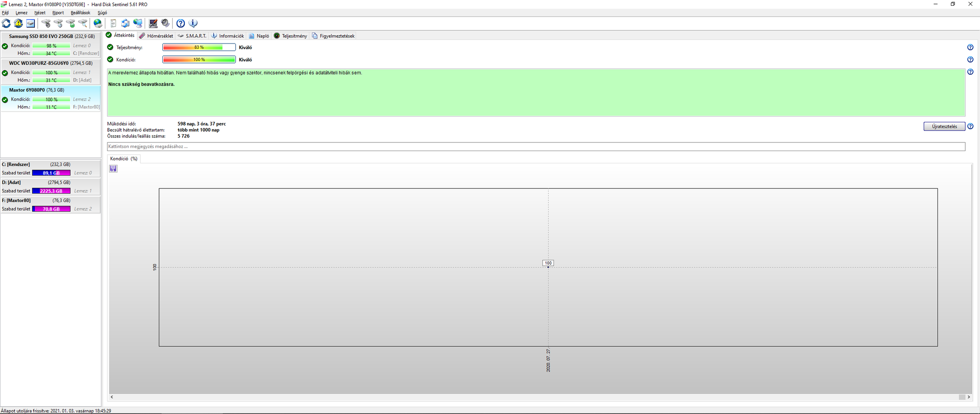980x414 pixels.
Task: Click the 100 % Kondíció bar in overview
Action: (x=199, y=59)
